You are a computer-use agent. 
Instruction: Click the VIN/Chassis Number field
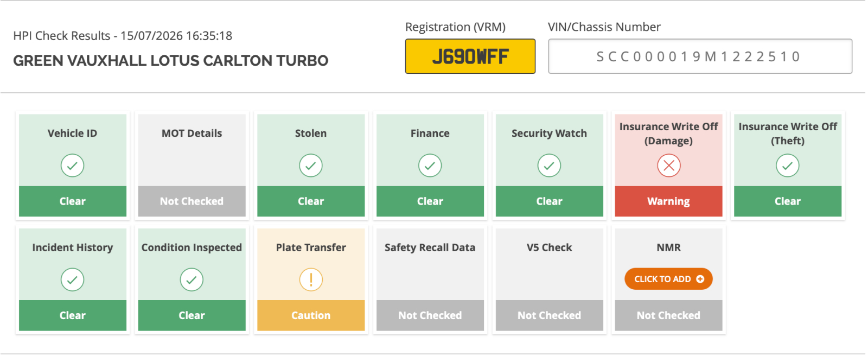point(700,56)
